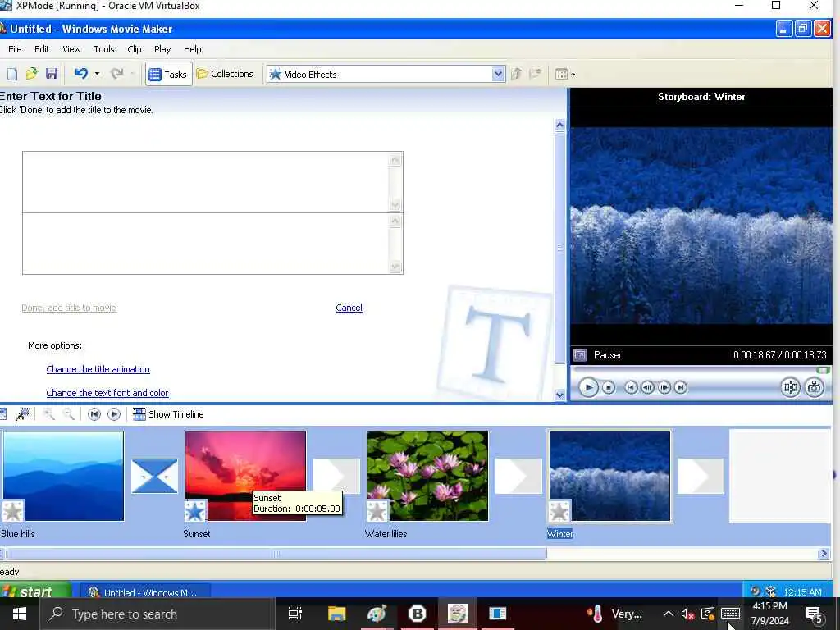The image size is (840, 630).
Task: Open Task View on the Windows taskbar
Action: [x=295, y=614]
